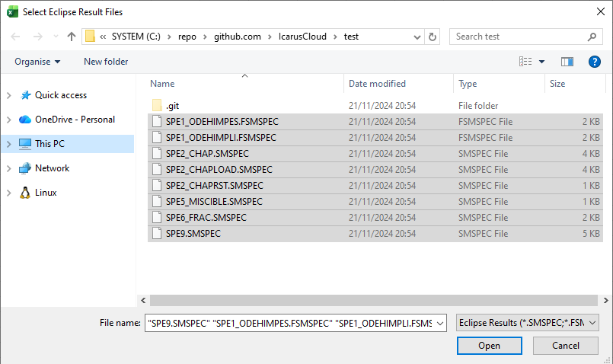Select OneDrive - Personal in the sidebar
The width and height of the screenshot is (613, 364).
click(x=75, y=120)
